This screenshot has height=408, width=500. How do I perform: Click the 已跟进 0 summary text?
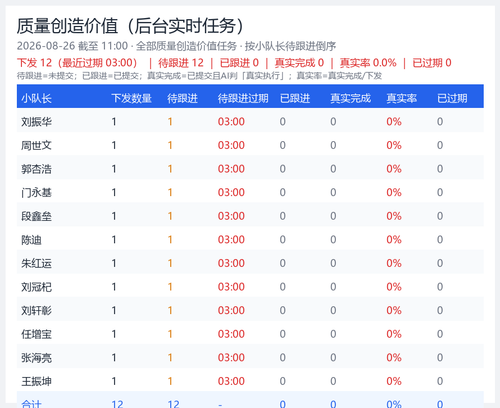pyautogui.click(x=239, y=63)
